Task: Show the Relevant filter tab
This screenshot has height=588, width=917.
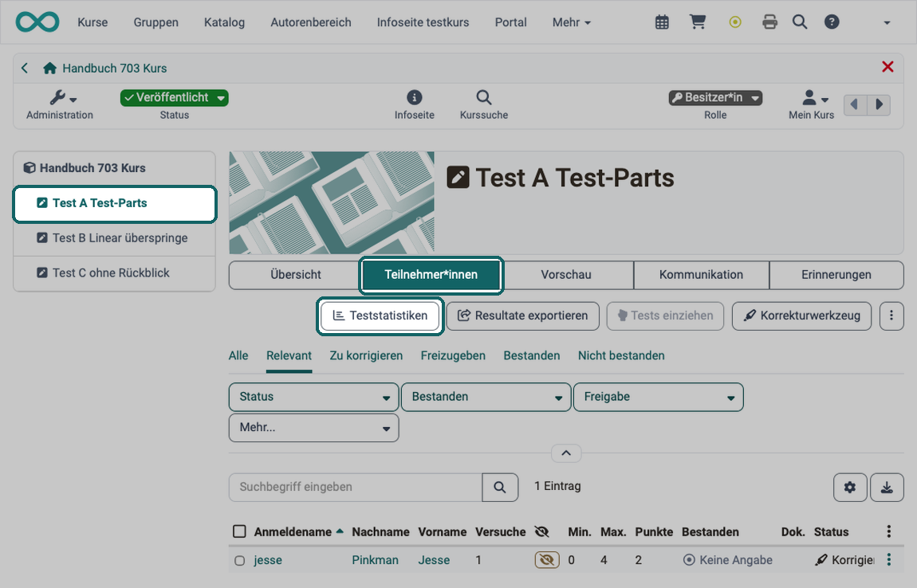Action: coord(289,355)
